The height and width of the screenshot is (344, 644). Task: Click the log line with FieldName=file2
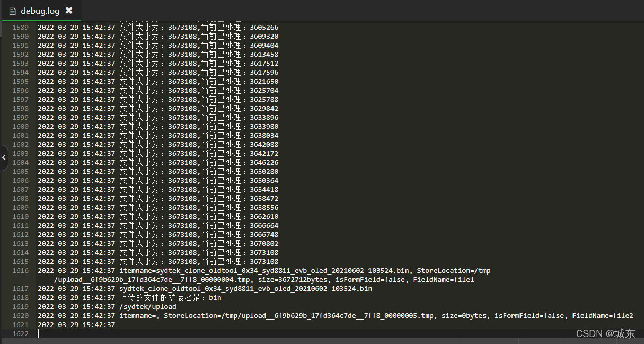(x=336, y=316)
